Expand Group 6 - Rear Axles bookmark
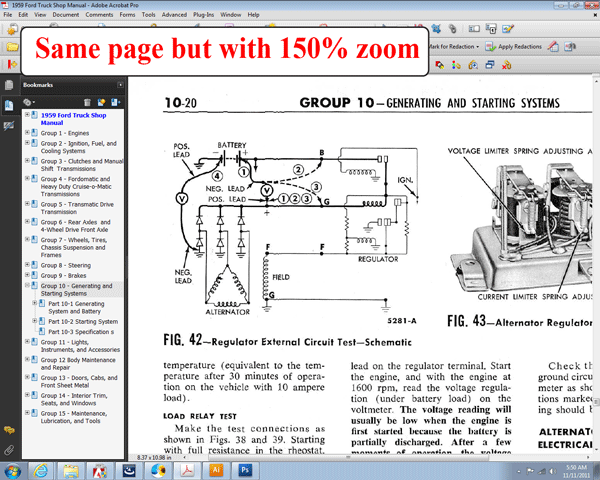600x480 pixels. [27, 222]
